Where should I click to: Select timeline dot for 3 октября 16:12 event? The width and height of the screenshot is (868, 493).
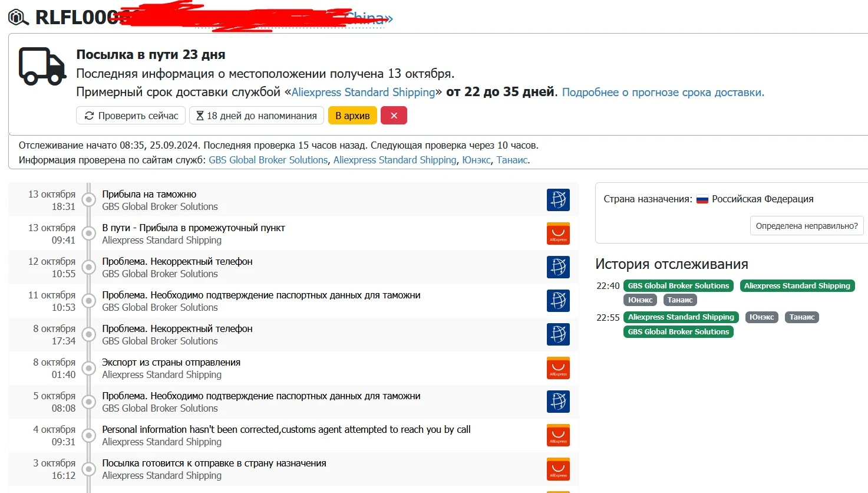(x=88, y=469)
